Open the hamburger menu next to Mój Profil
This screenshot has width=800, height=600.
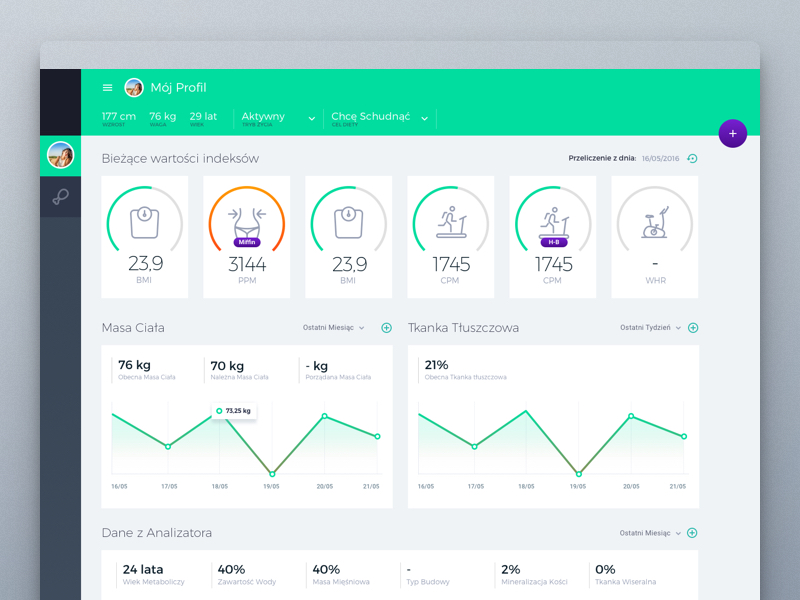click(x=108, y=88)
